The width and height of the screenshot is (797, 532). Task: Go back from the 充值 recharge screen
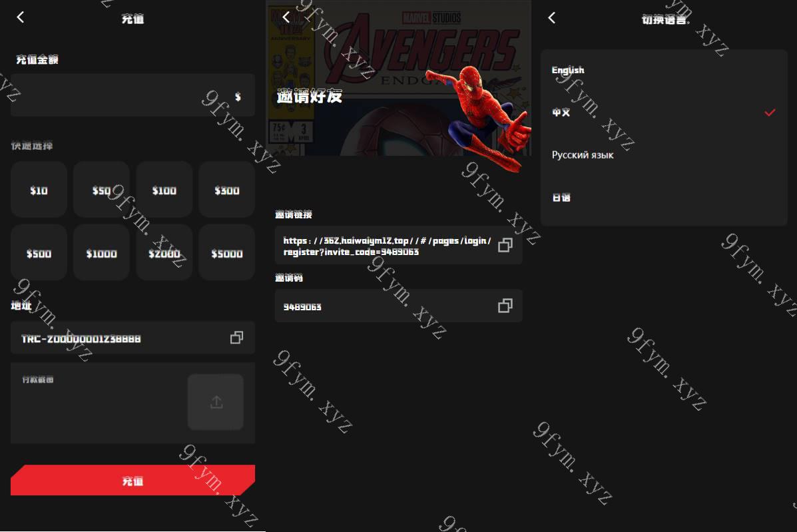[21, 18]
